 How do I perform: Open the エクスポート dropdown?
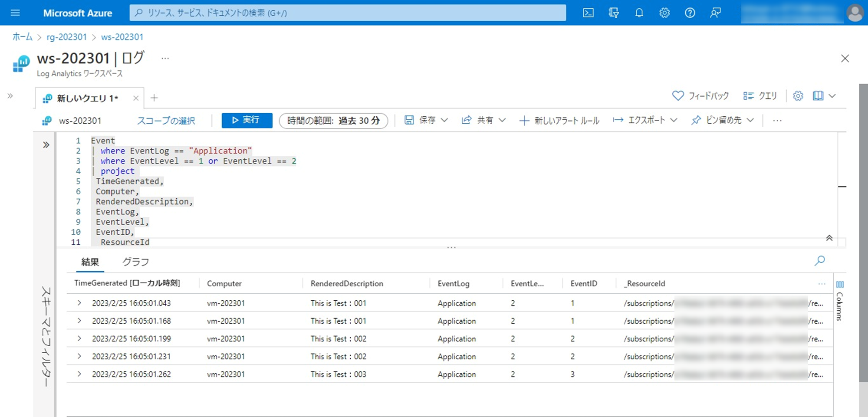point(645,120)
